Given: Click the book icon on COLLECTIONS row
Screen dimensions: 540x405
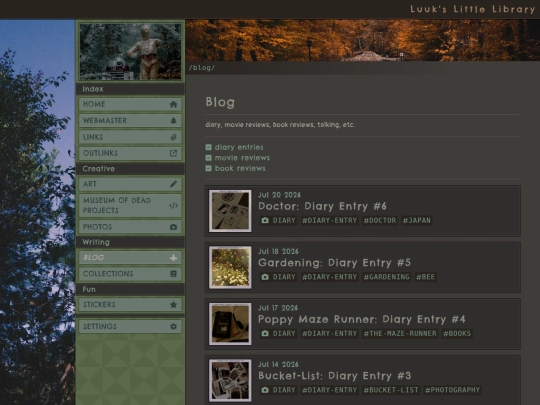Looking at the screenshot, I should coord(173,274).
